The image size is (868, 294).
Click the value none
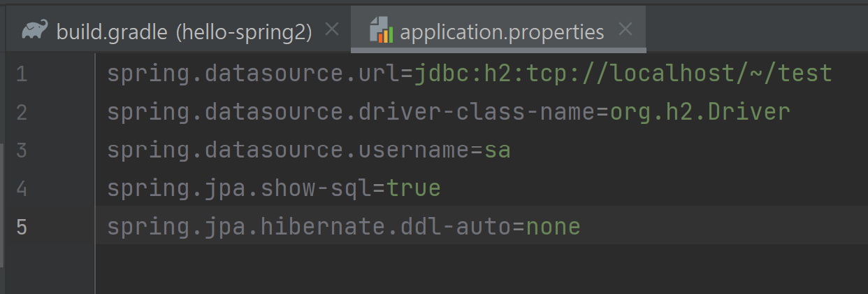pyautogui.click(x=554, y=227)
